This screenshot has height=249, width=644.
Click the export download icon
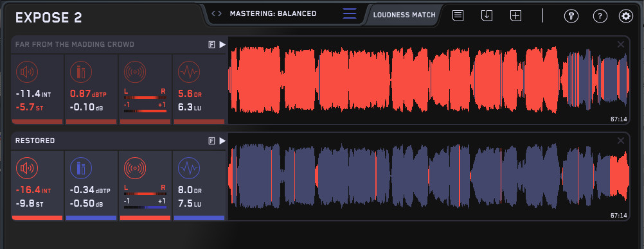tap(487, 16)
